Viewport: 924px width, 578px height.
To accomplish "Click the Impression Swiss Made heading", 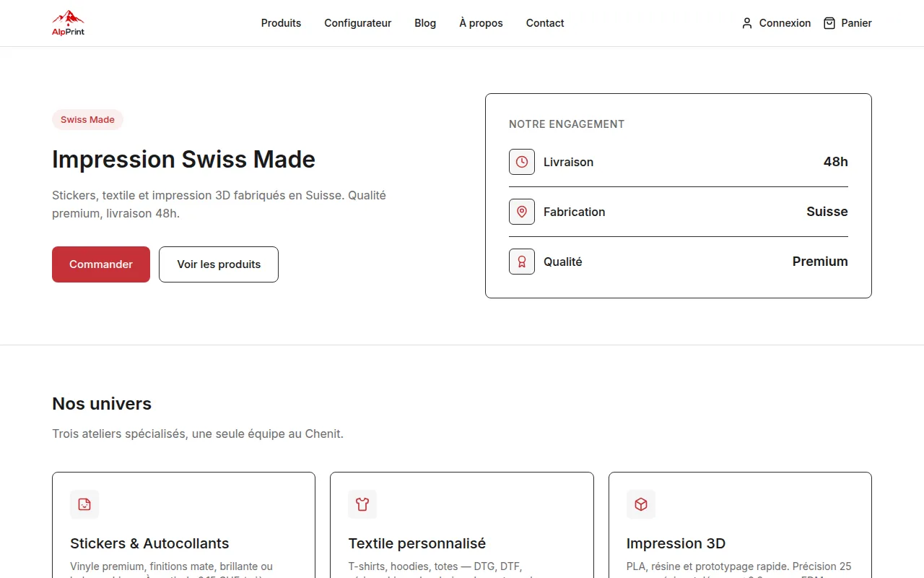I will (183, 159).
